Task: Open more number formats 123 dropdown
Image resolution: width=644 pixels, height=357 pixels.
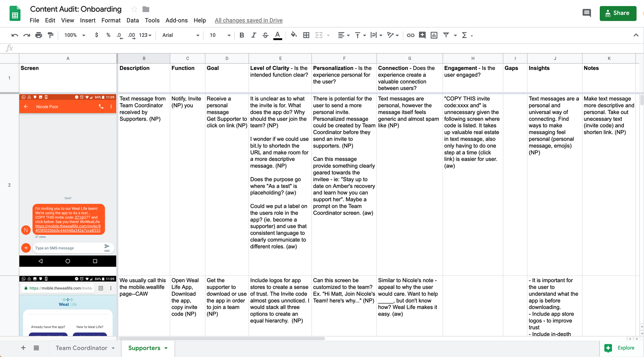Action: pos(145,35)
